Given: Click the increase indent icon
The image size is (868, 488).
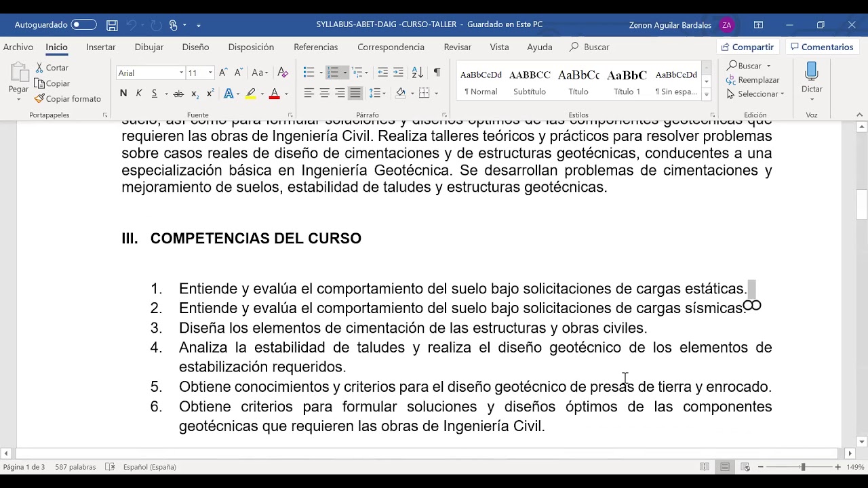Looking at the screenshot, I should (x=398, y=73).
